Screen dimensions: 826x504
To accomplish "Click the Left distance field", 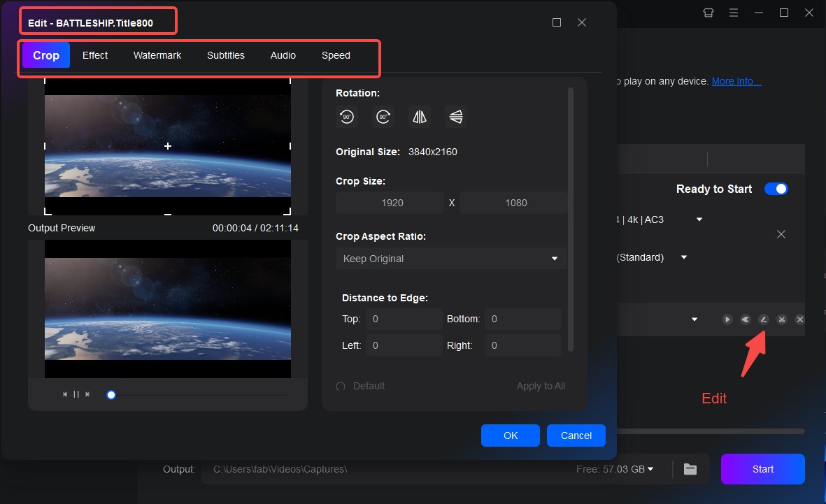I will pyautogui.click(x=404, y=345).
